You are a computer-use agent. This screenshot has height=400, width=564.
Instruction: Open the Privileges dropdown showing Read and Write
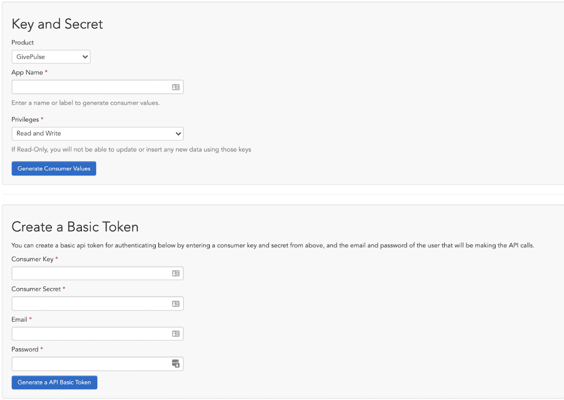point(97,134)
